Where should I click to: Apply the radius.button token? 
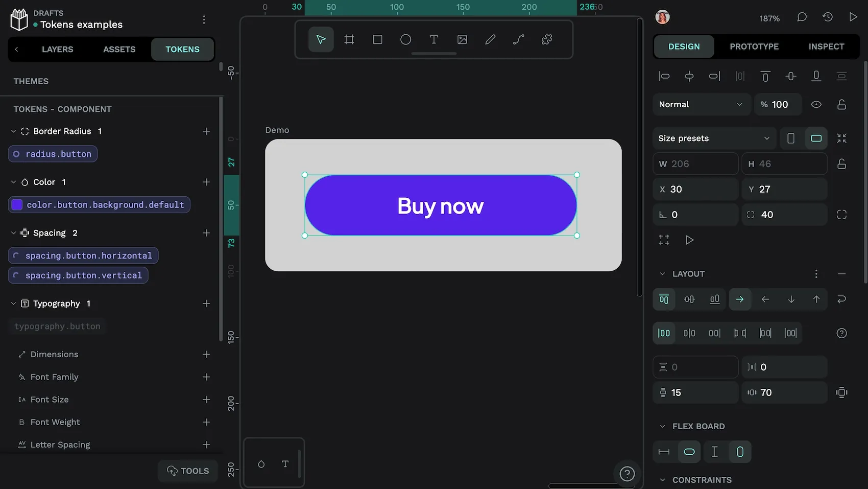tap(52, 153)
